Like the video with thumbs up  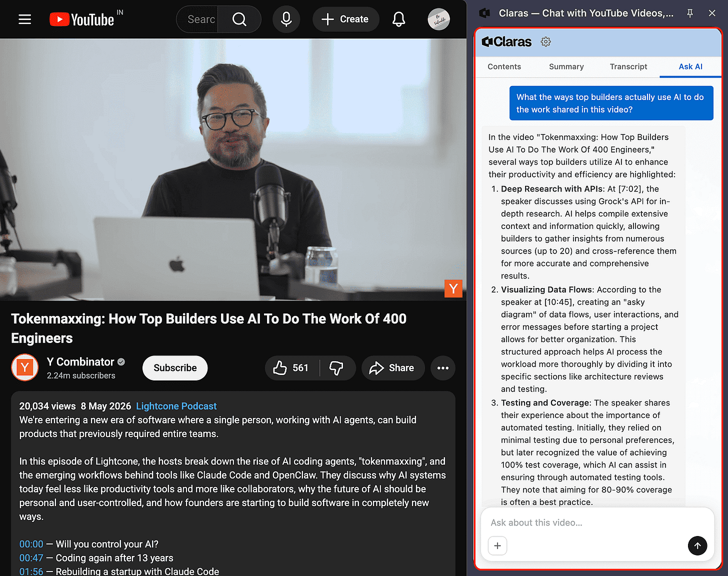pos(291,368)
